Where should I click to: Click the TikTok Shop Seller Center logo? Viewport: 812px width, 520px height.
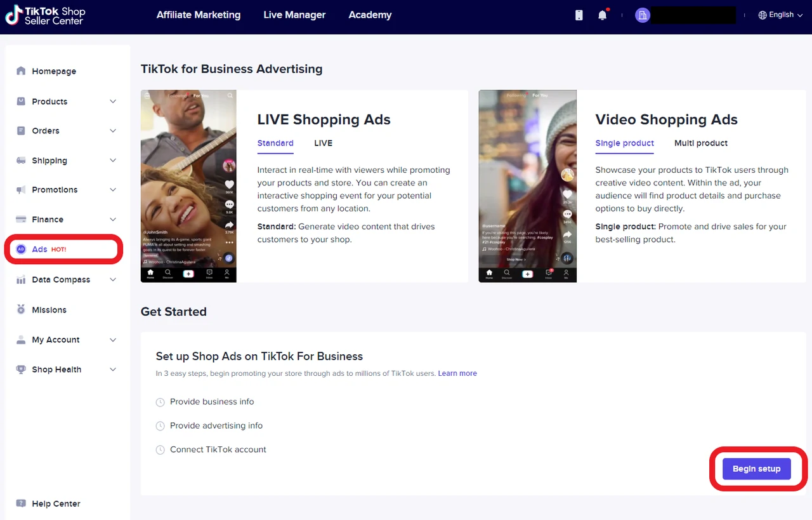click(x=45, y=15)
